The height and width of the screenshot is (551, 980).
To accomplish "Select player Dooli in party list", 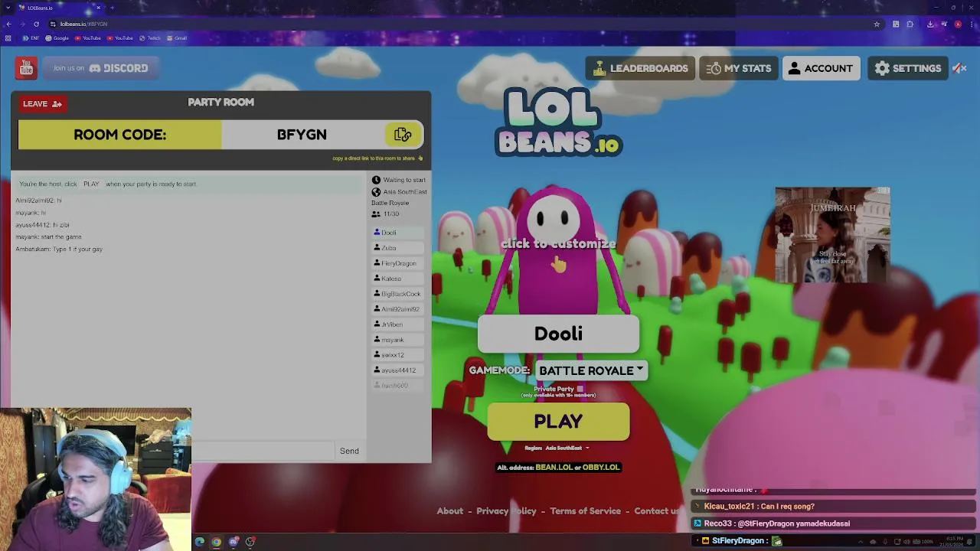I will click(x=397, y=233).
